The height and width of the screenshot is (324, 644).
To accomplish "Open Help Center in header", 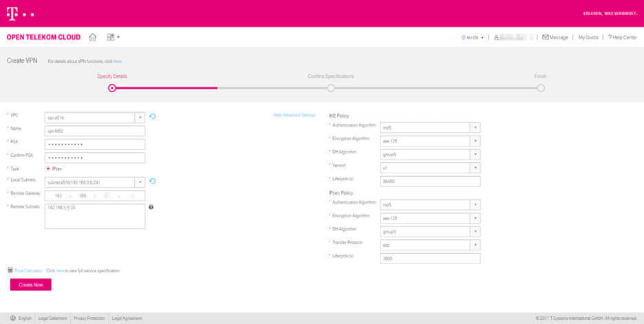I will 623,37.
